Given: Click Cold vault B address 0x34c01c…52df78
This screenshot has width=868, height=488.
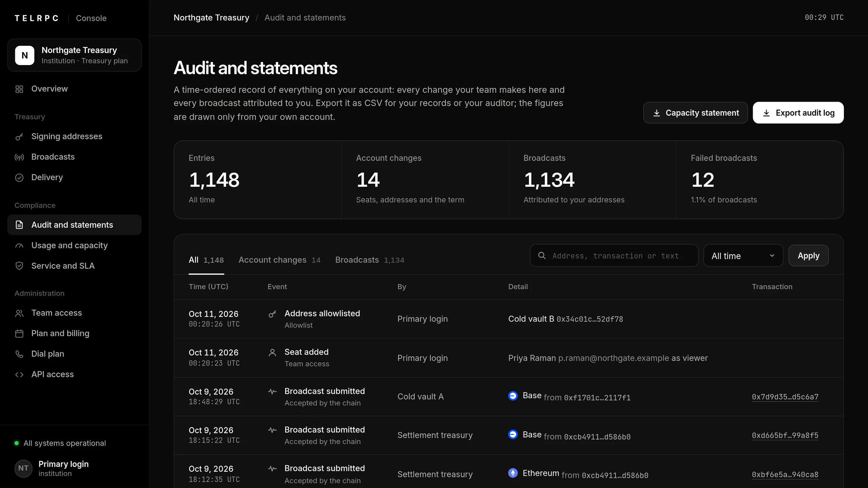Looking at the screenshot, I should [590, 319].
